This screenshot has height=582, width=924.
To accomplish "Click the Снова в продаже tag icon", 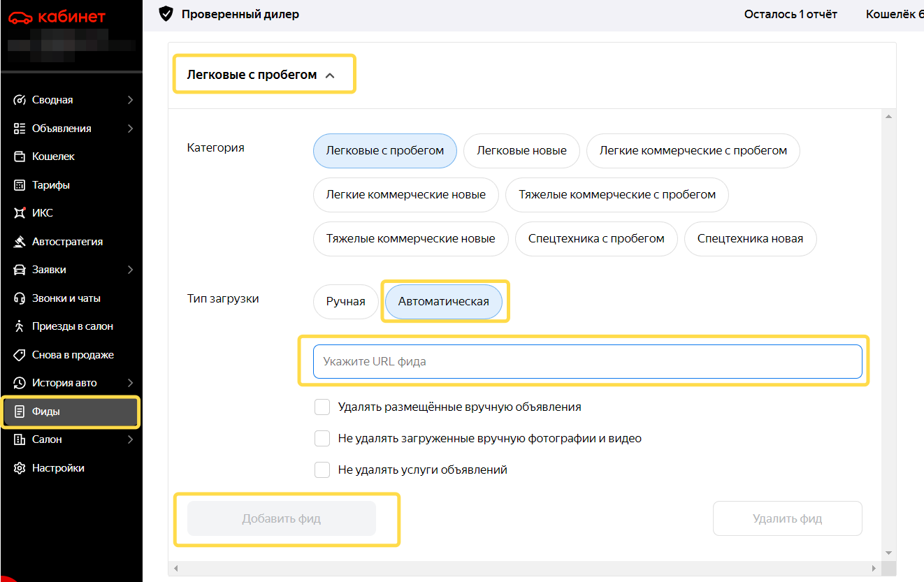I will pyautogui.click(x=20, y=355).
